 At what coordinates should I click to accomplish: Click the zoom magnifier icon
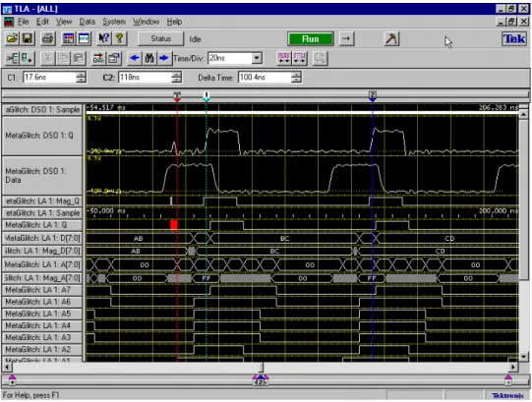320,58
